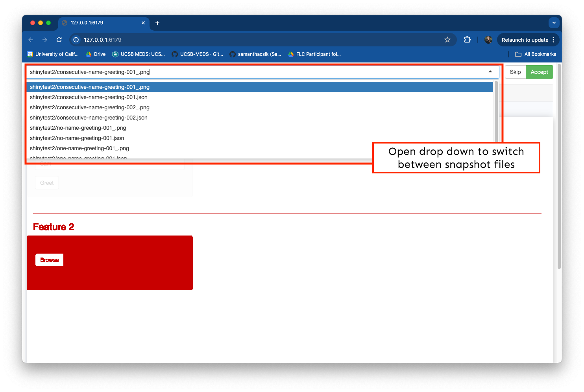Reload the page with the refresh icon
Image resolution: width=584 pixels, height=392 pixels.
point(59,40)
